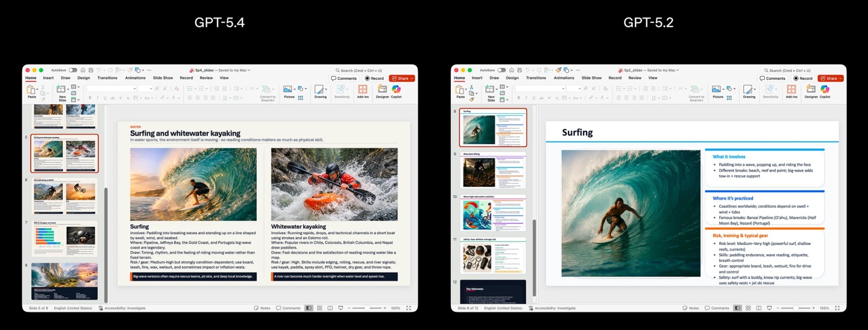Image resolution: width=868 pixels, height=330 pixels.
Task: Click Picture in the 5p4_slides window ribbon
Action: coord(289,92)
